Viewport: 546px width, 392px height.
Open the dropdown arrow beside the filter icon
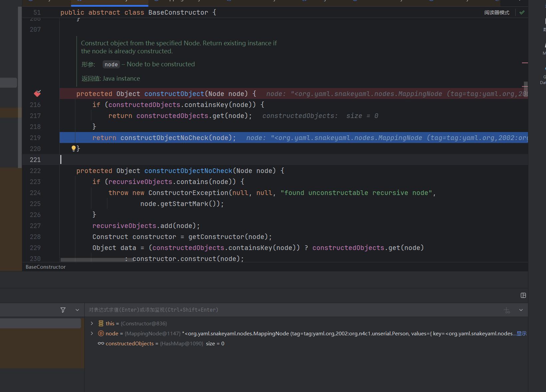(77, 310)
